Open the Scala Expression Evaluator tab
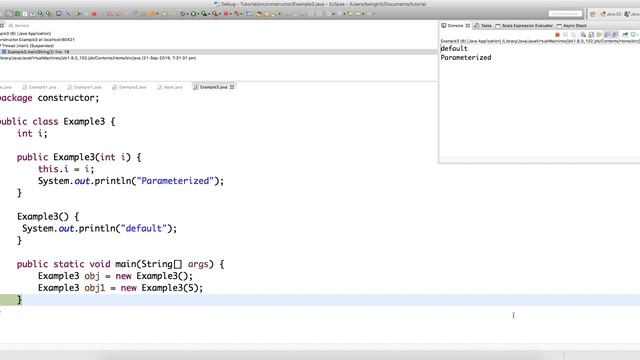 tap(524, 25)
